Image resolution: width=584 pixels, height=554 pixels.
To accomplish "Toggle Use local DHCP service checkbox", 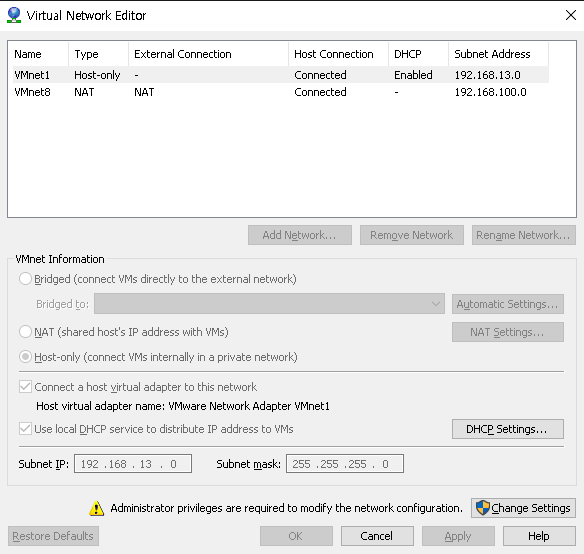I will pos(25,429).
